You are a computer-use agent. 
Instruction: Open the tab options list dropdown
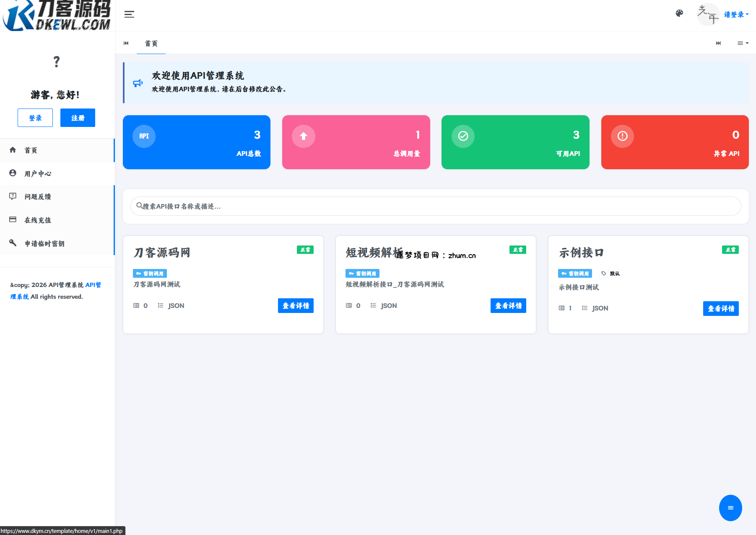(x=743, y=43)
